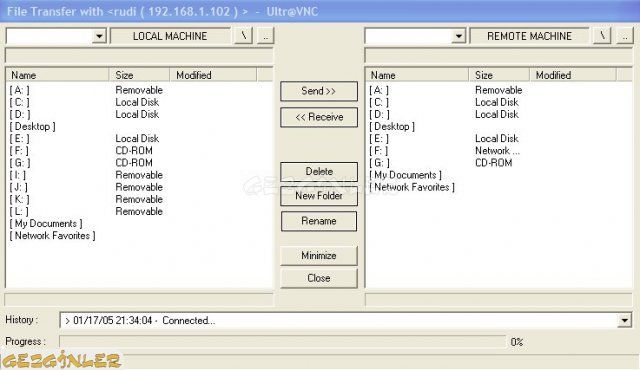The width and height of the screenshot is (640, 370).
Task: Select local CD-ROM drive [ F: ]
Action: point(19,151)
